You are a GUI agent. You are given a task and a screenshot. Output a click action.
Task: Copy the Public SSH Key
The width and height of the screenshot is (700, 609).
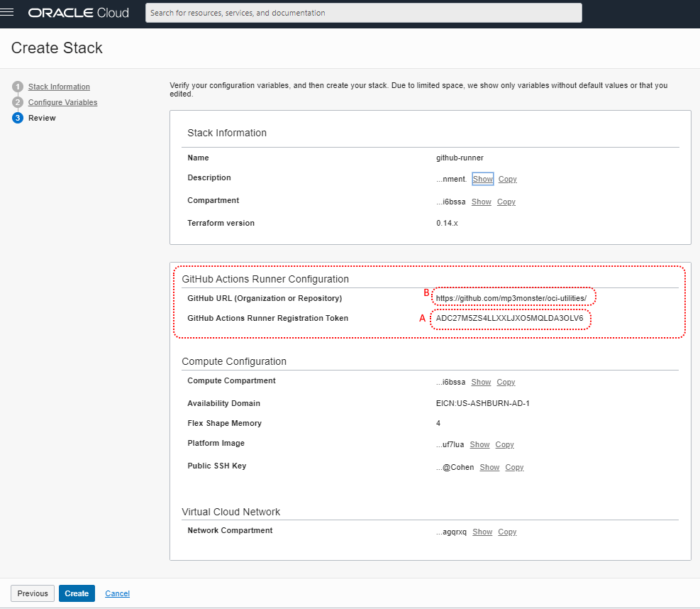(514, 467)
